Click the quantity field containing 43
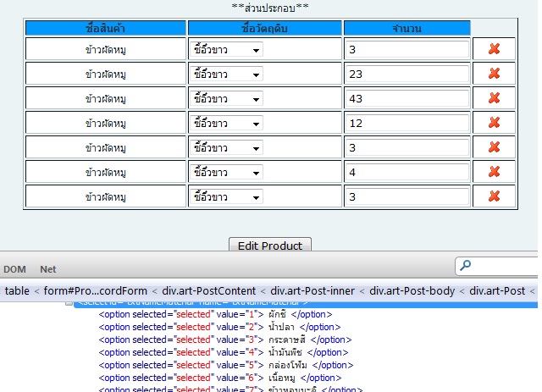 coord(407,98)
